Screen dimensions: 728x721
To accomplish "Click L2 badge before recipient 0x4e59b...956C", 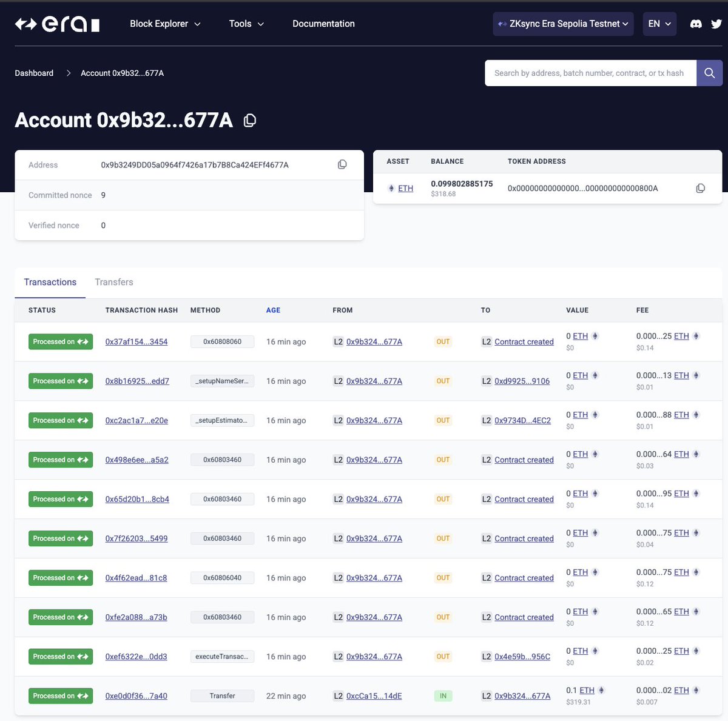I will [x=487, y=657].
